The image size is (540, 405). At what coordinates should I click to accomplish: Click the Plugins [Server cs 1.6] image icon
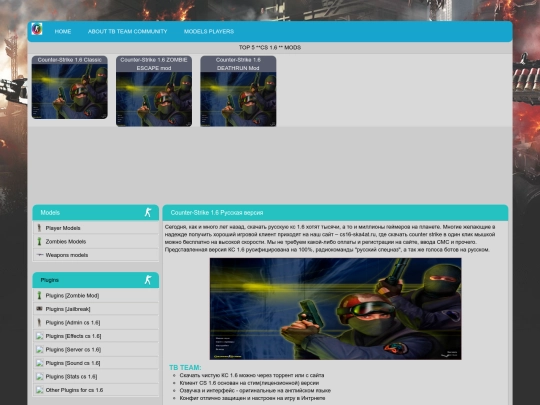tap(40, 349)
